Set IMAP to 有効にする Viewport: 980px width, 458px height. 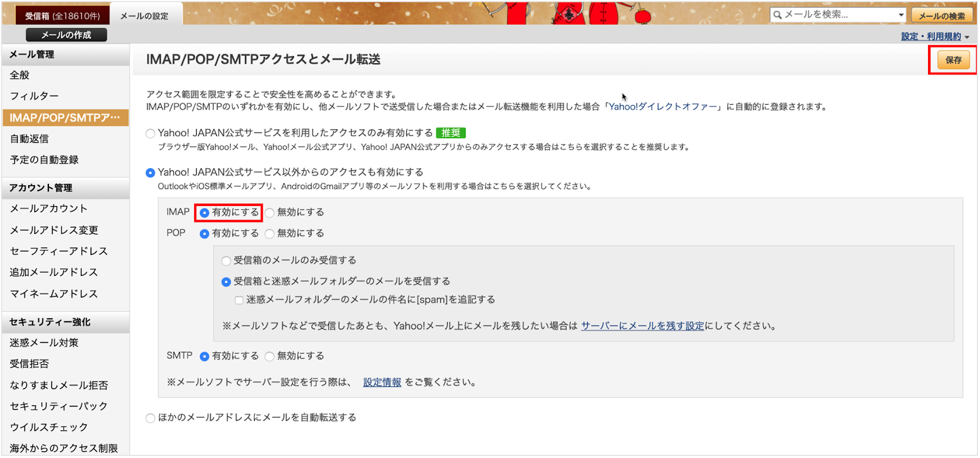tap(205, 213)
